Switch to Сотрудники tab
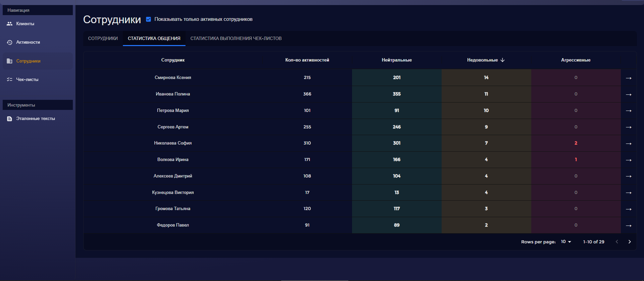The height and width of the screenshot is (281, 644). click(103, 38)
